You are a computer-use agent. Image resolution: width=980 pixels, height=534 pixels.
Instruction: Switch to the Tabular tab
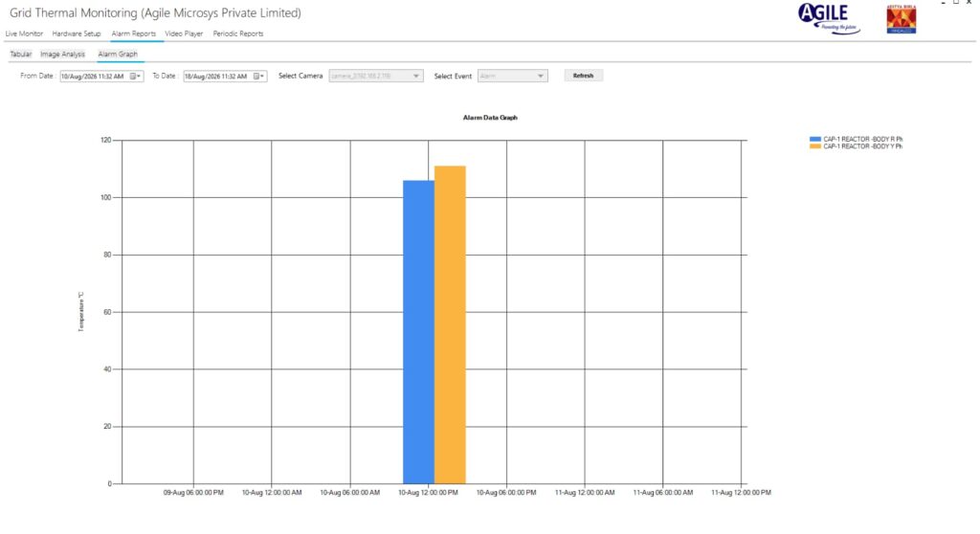coord(21,55)
